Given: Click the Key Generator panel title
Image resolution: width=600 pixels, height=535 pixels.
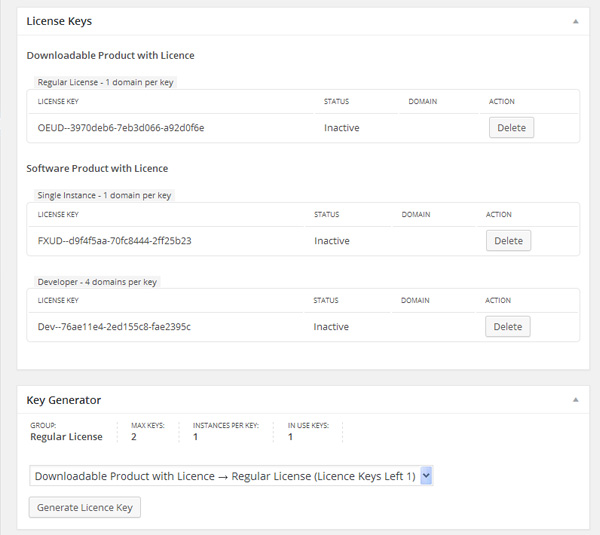Looking at the screenshot, I should pyautogui.click(x=64, y=400).
